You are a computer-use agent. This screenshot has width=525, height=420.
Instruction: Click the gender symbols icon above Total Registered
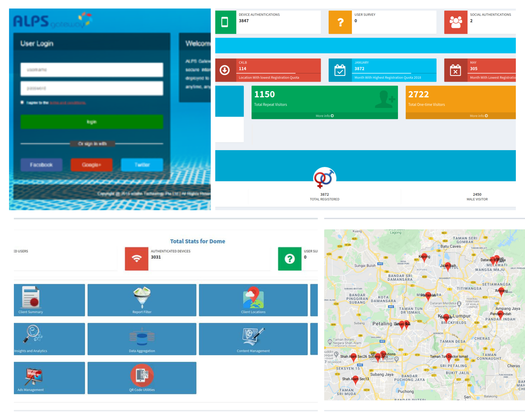tap(324, 178)
